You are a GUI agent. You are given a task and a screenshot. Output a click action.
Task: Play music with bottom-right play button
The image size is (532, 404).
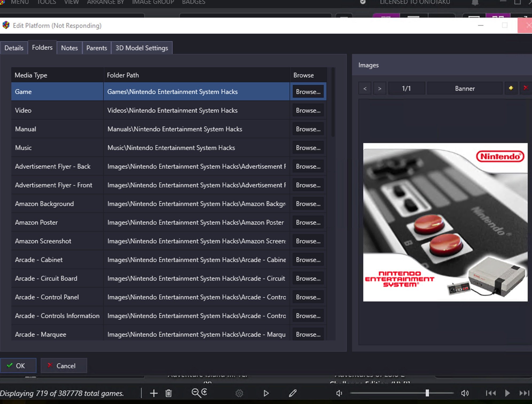point(507,393)
